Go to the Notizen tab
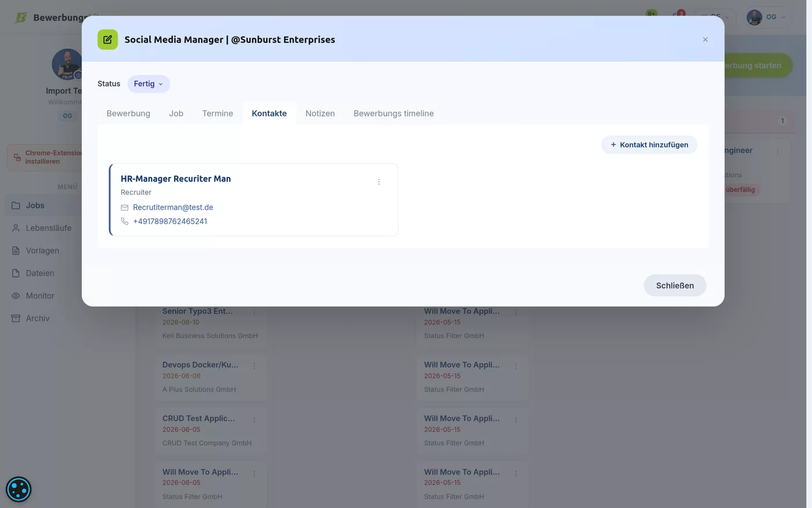Screen dimensions: 812x508 click(320, 113)
